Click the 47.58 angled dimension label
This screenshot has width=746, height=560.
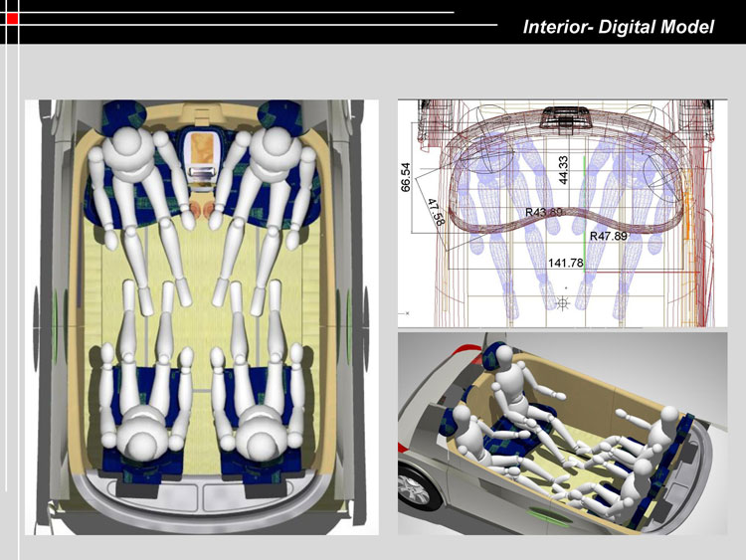pos(434,213)
